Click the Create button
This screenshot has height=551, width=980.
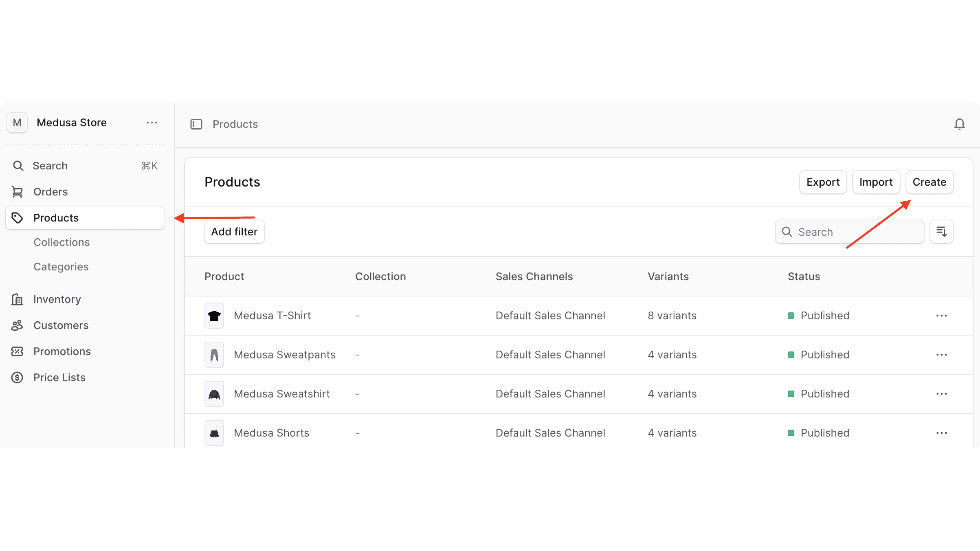(929, 182)
